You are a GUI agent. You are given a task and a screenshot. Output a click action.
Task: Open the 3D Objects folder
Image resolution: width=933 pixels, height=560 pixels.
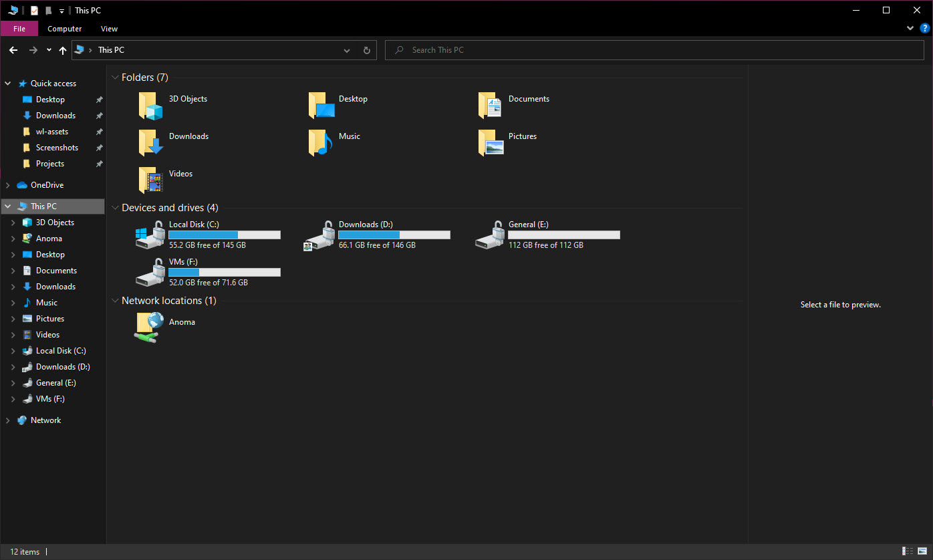pyautogui.click(x=187, y=98)
